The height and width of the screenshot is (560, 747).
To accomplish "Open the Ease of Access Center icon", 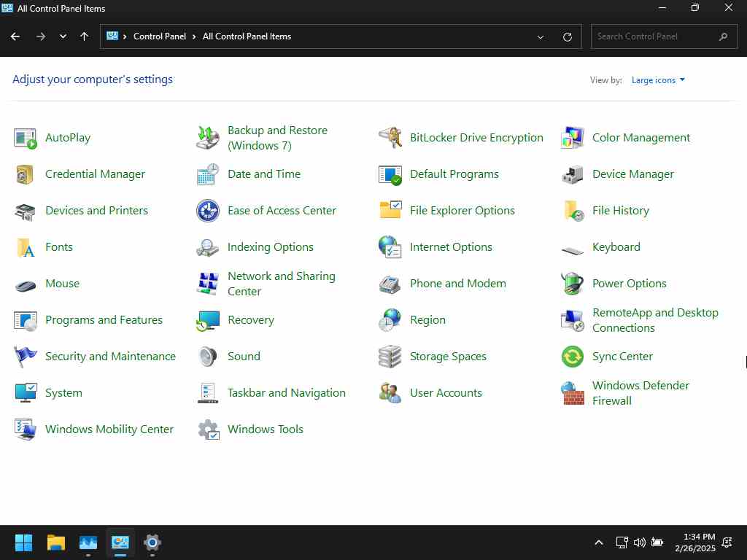I will coord(208,211).
